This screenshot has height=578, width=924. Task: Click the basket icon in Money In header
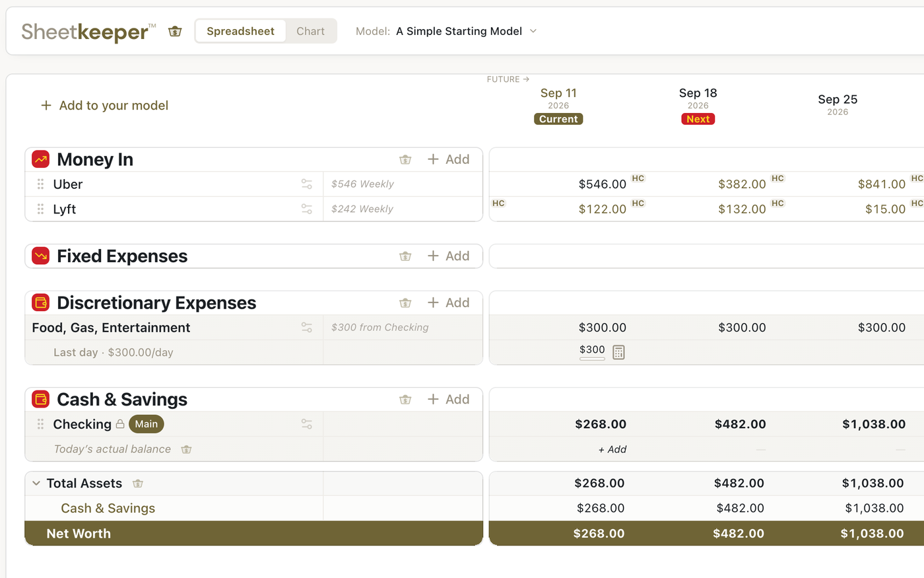[405, 159]
